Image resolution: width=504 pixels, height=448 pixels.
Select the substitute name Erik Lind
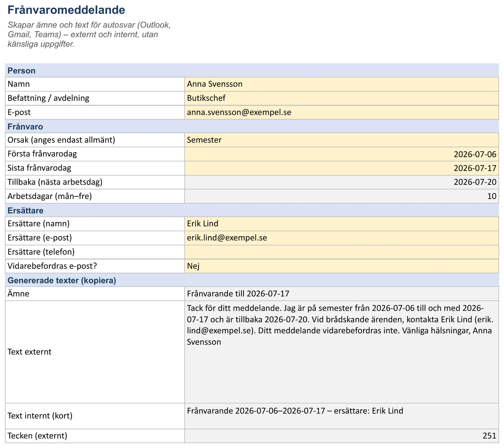click(341, 224)
